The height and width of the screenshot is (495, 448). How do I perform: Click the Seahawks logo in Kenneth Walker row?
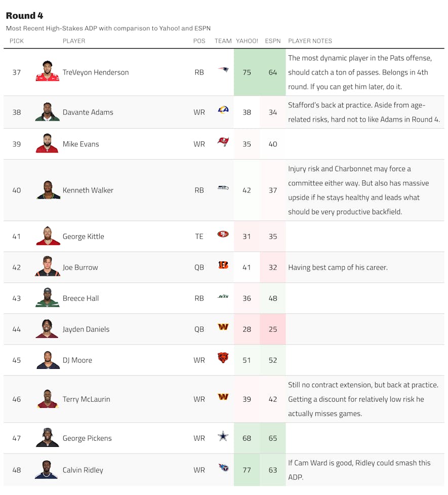[x=223, y=188]
